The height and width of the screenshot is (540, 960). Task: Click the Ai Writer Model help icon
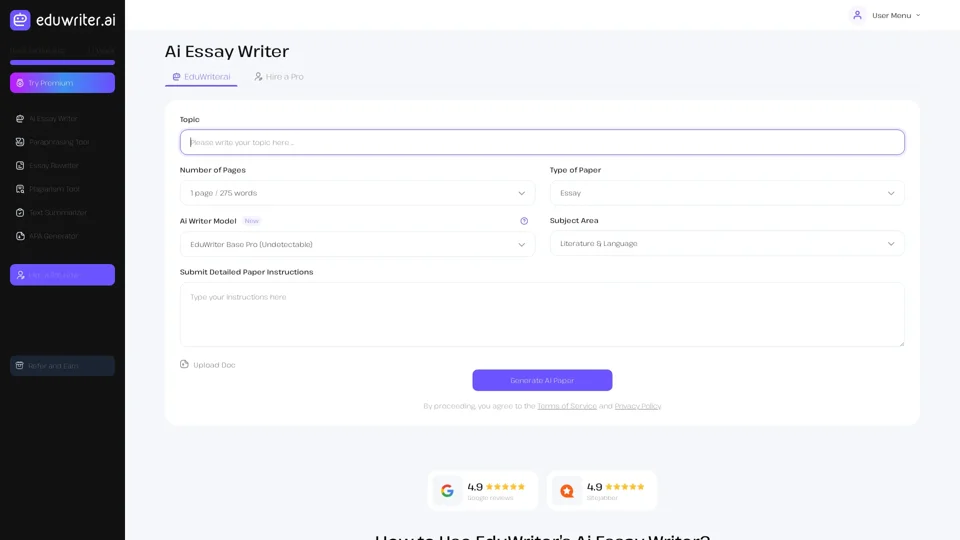[x=524, y=221]
